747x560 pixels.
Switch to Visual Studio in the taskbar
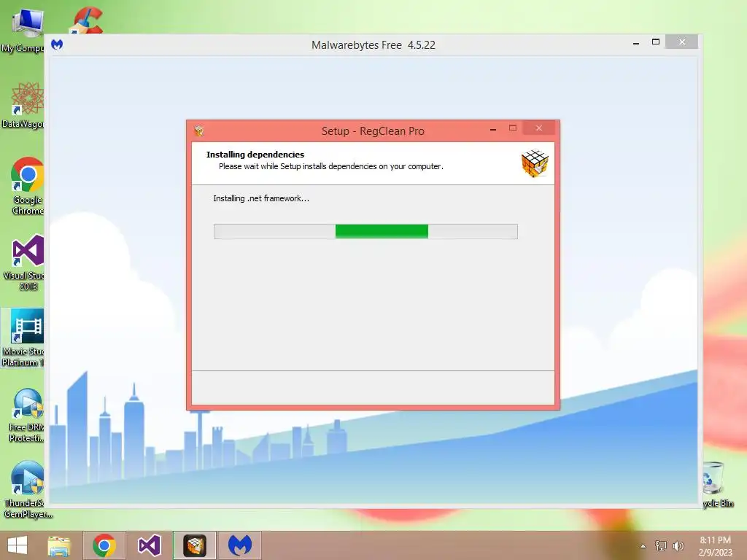tap(149, 545)
